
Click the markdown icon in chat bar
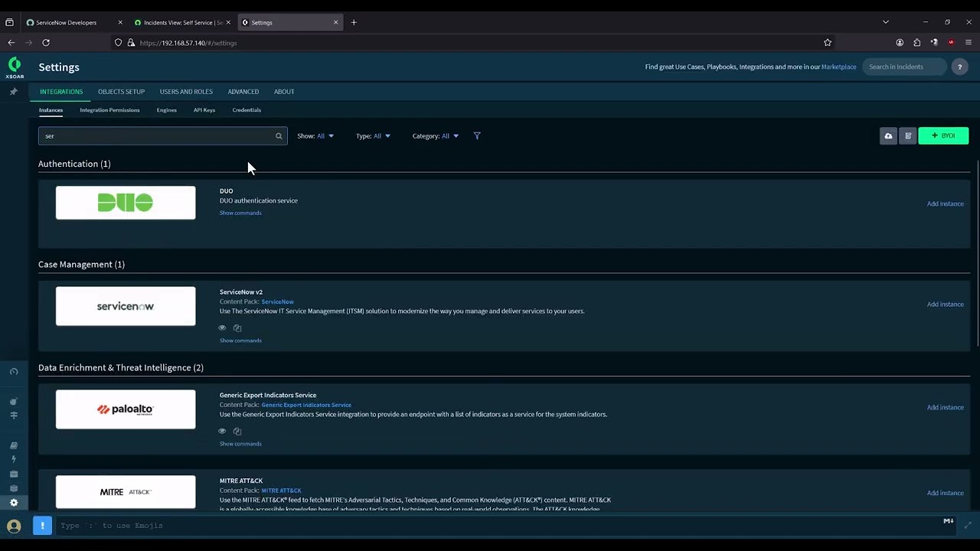948,521
